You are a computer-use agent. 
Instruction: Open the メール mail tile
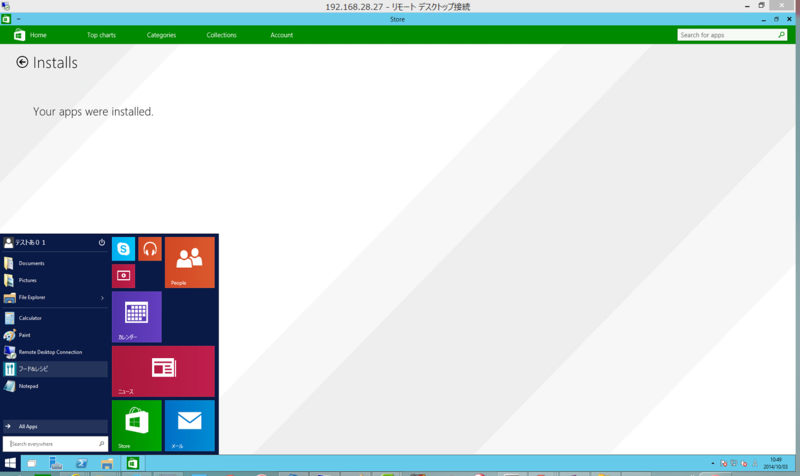click(190, 425)
